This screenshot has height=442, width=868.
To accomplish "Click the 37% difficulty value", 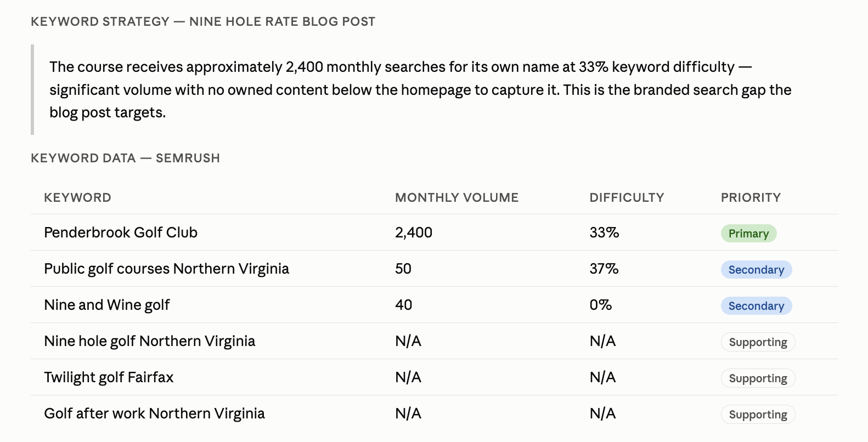I will tap(604, 269).
